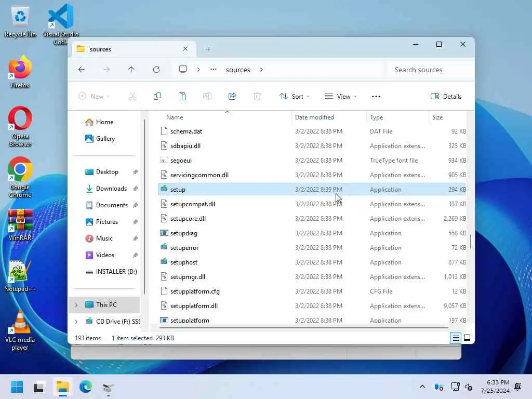
Task: Select setupcore.dll file
Action: click(x=312, y=219)
